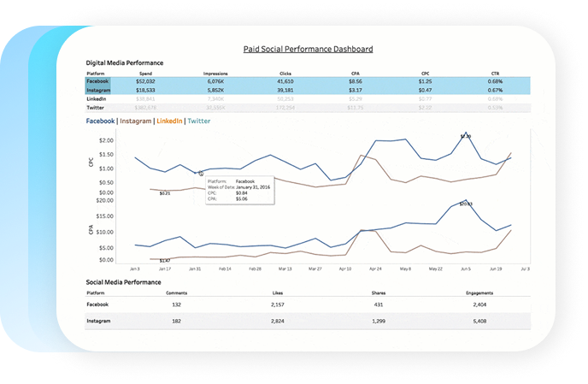
Task: Select LinkedIn in the chart legend
Action: pyautogui.click(x=170, y=121)
